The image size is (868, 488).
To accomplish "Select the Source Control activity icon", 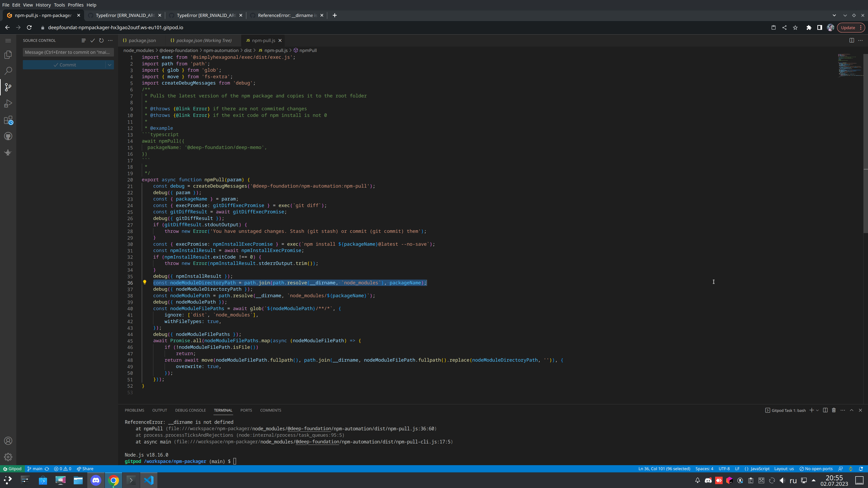I will pos(8,87).
